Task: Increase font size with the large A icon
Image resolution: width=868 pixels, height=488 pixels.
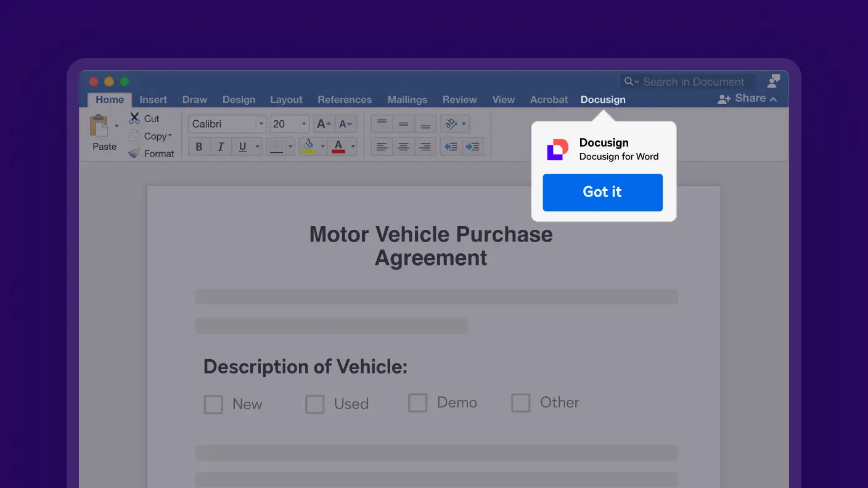Action: coord(324,124)
